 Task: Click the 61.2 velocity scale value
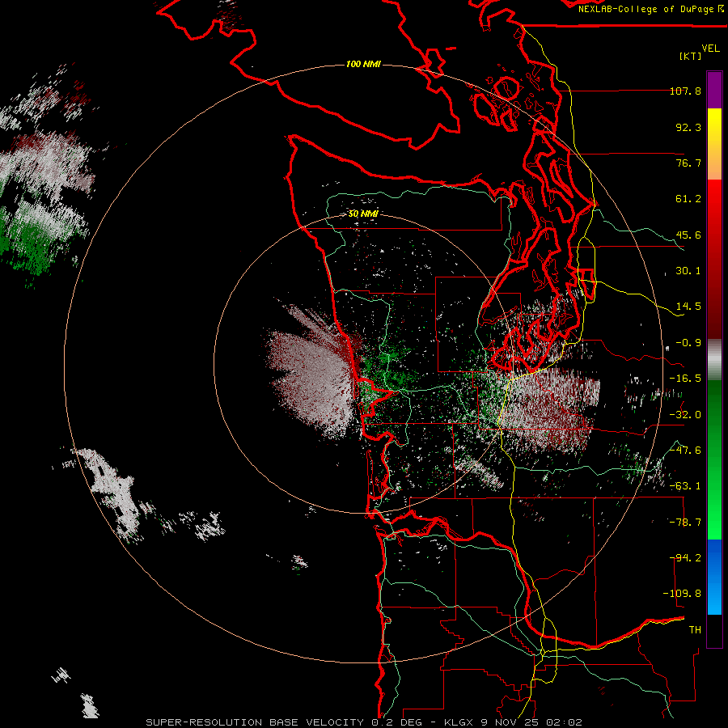coord(688,199)
